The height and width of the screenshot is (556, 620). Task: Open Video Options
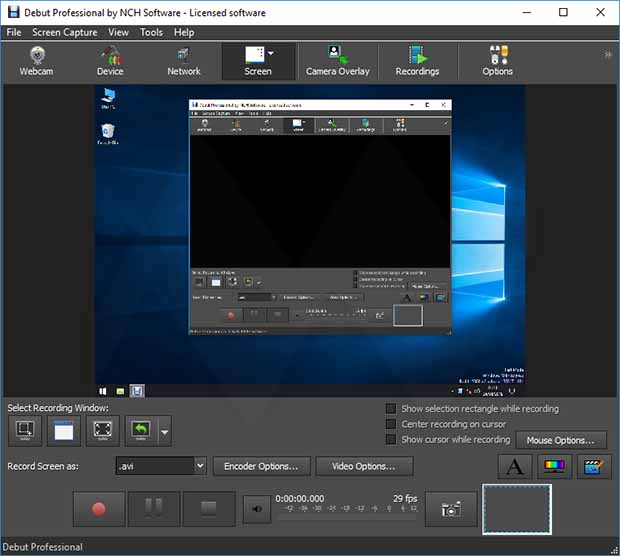[x=364, y=466]
